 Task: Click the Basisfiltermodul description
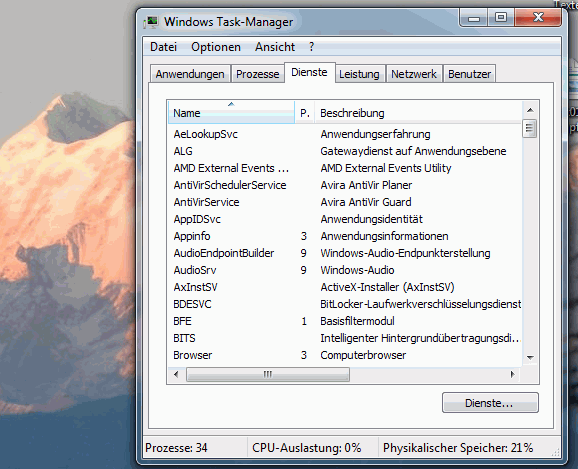click(x=357, y=321)
